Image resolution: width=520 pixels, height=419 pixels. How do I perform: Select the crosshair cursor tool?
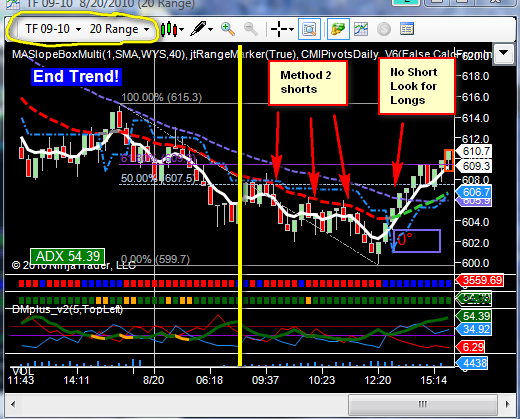pos(279,29)
